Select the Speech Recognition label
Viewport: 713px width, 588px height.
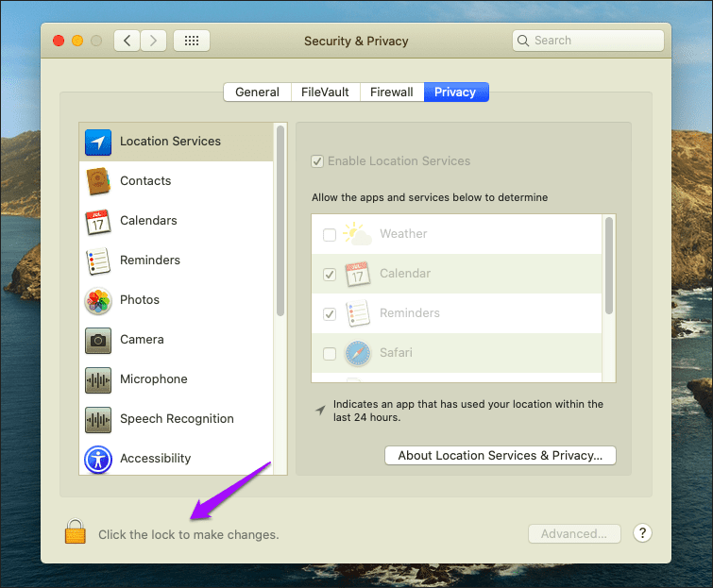[177, 419]
